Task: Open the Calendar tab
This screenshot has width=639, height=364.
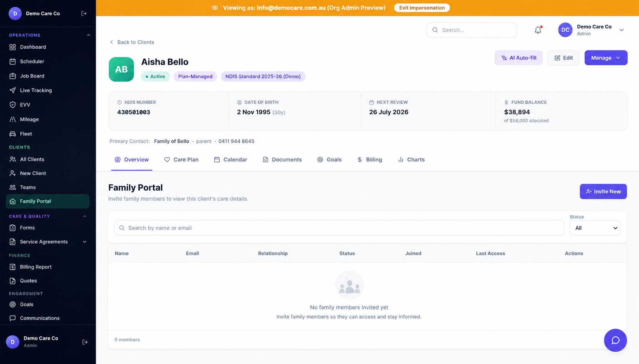Action: click(230, 160)
